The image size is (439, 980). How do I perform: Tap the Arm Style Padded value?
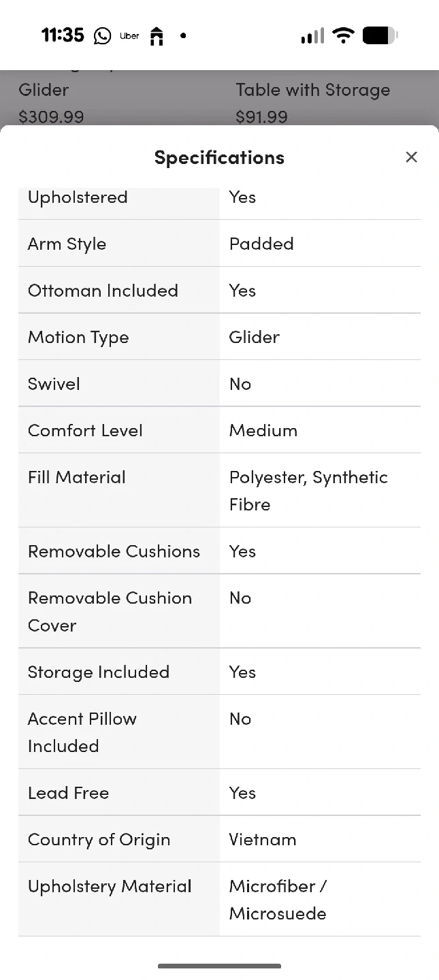261,244
